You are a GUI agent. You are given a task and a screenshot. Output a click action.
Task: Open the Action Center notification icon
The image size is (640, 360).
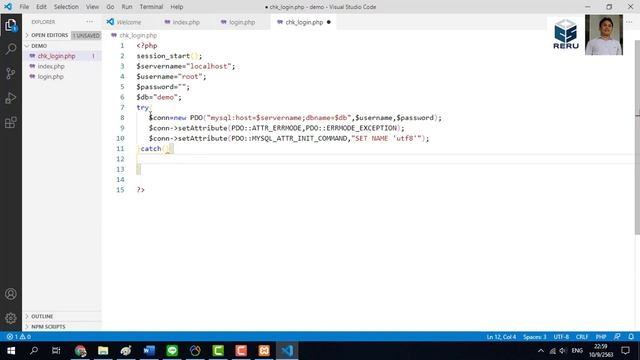(x=625, y=351)
